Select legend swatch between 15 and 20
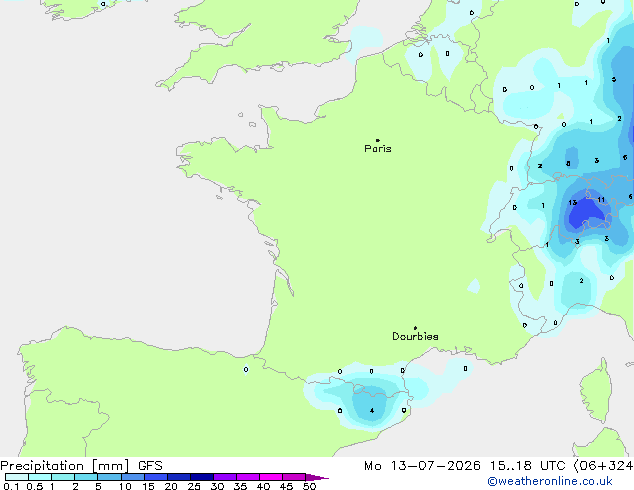Screen dimensions: 634x490 click(x=156, y=477)
